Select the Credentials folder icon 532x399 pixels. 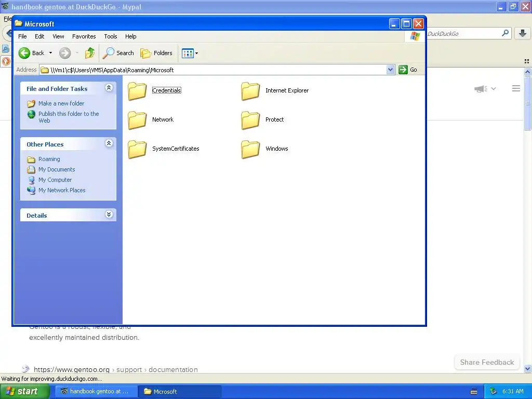pyautogui.click(x=137, y=91)
